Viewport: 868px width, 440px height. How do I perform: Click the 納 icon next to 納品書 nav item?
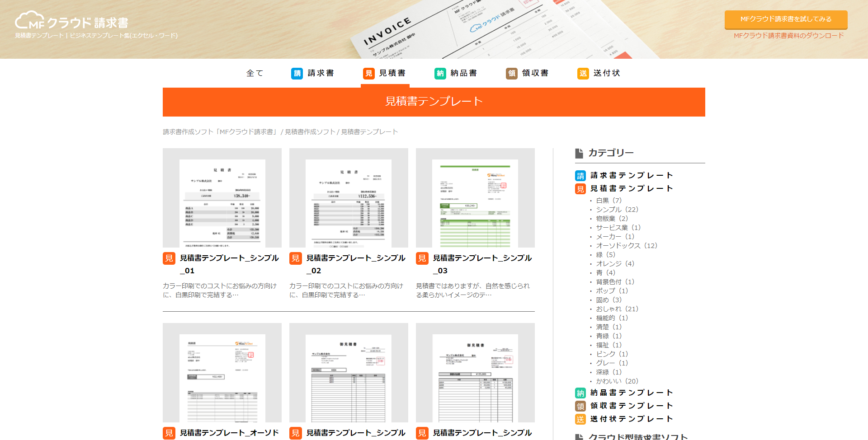coord(439,73)
